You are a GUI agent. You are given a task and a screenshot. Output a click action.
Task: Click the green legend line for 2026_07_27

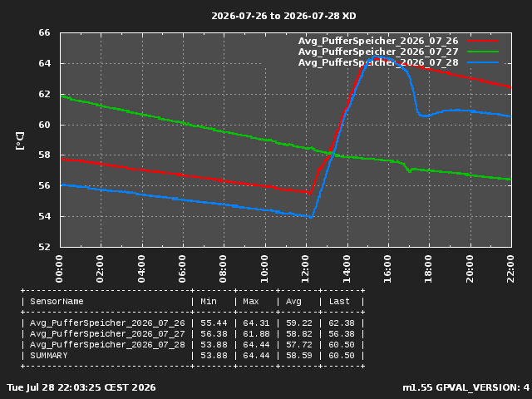pyautogui.click(x=483, y=52)
